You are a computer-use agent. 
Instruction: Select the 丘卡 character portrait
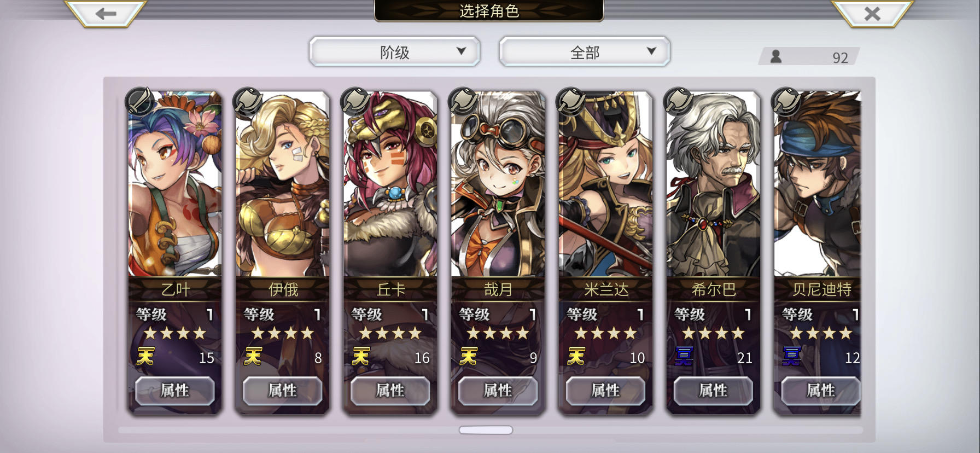click(x=390, y=184)
